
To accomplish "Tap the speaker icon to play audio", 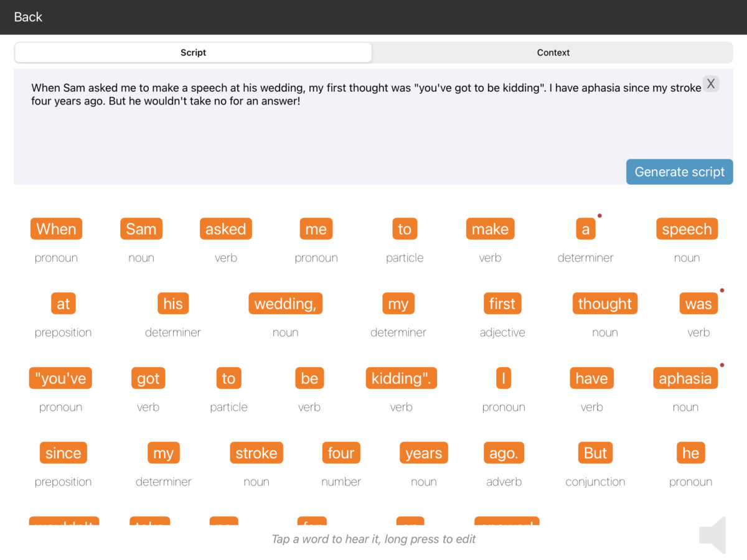I will 713,534.
